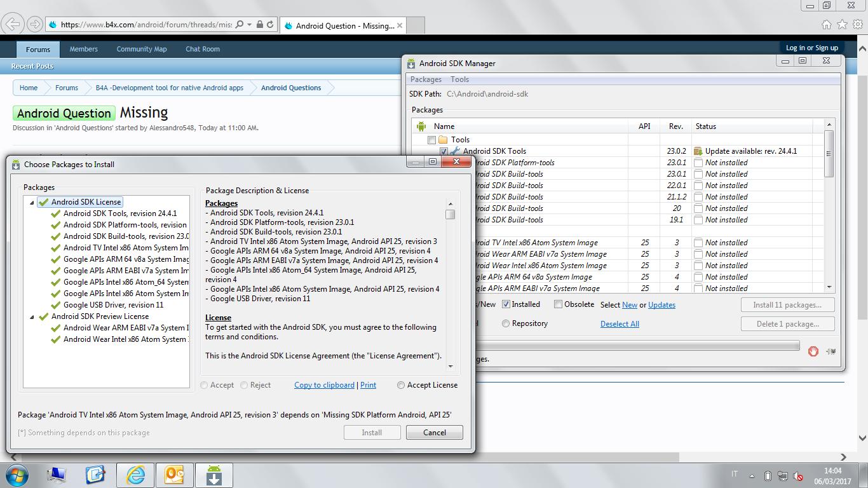Click the muted volume icon in the system tray
The width and height of the screenshot is (868, 488).
798,476
